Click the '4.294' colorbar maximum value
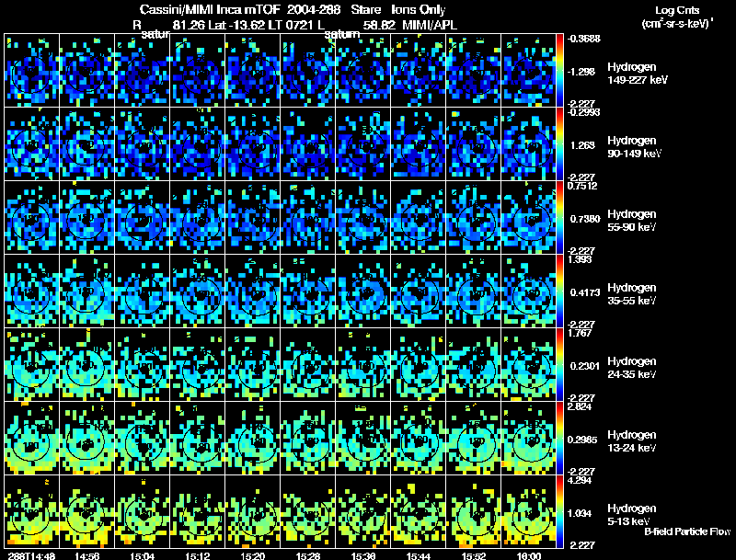Viewport: 736px width, 560px height. [x=580, y=480]
